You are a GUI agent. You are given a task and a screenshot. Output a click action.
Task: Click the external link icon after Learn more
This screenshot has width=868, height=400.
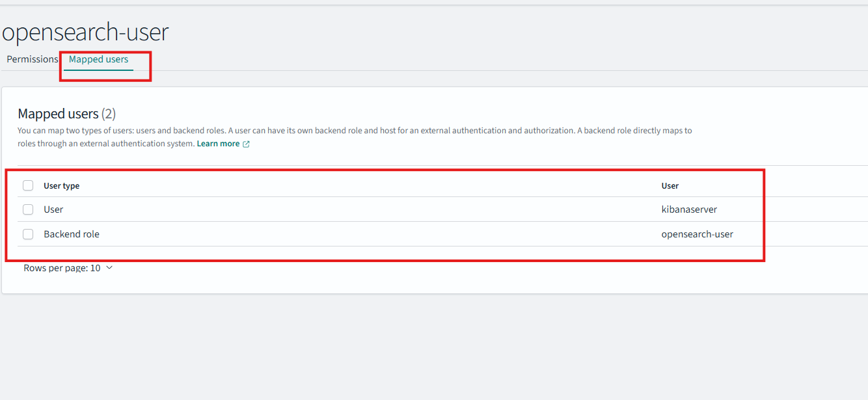pos(246,144)
